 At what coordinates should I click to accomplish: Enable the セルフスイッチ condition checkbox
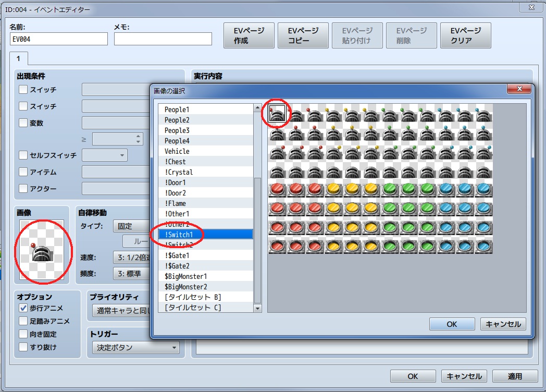click(x=23, y=155)
